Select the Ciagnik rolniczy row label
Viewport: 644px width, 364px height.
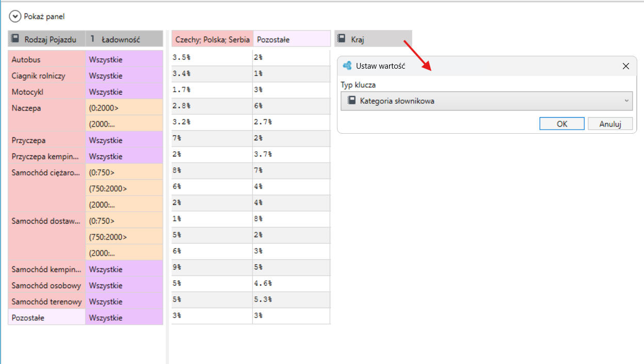coord(47,76)
